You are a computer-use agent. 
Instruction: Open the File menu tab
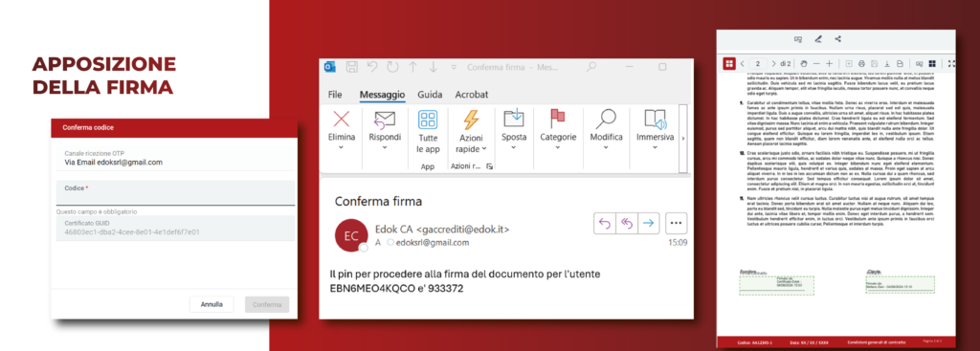[x=335, y=95]
